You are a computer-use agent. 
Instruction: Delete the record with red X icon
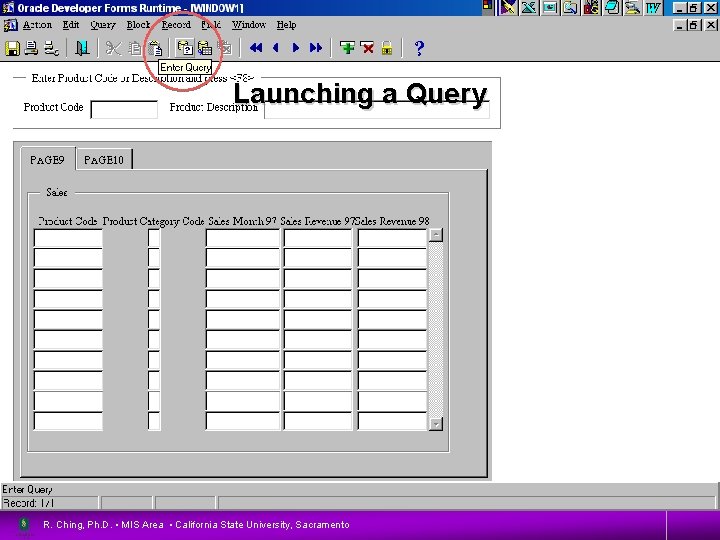pos(367,48)
